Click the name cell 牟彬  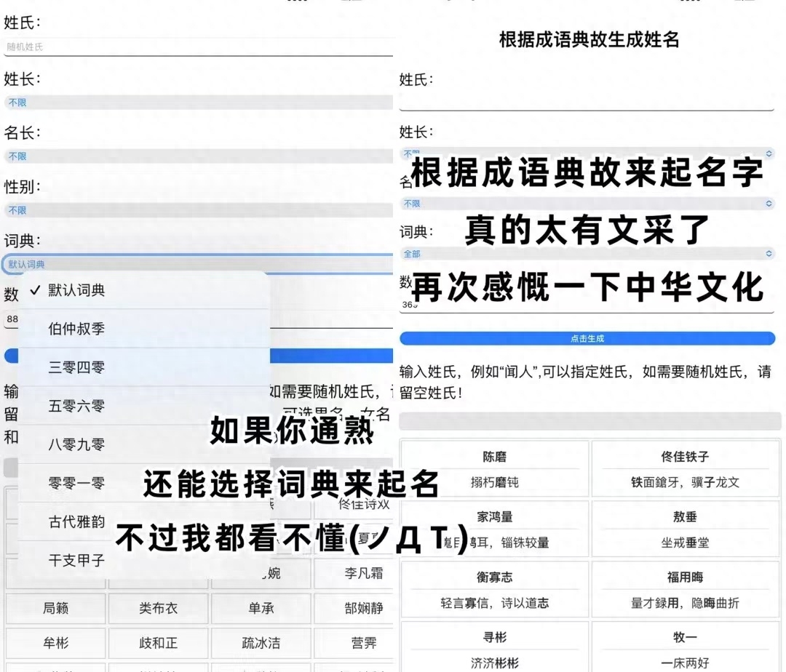(x=55, y=642)
